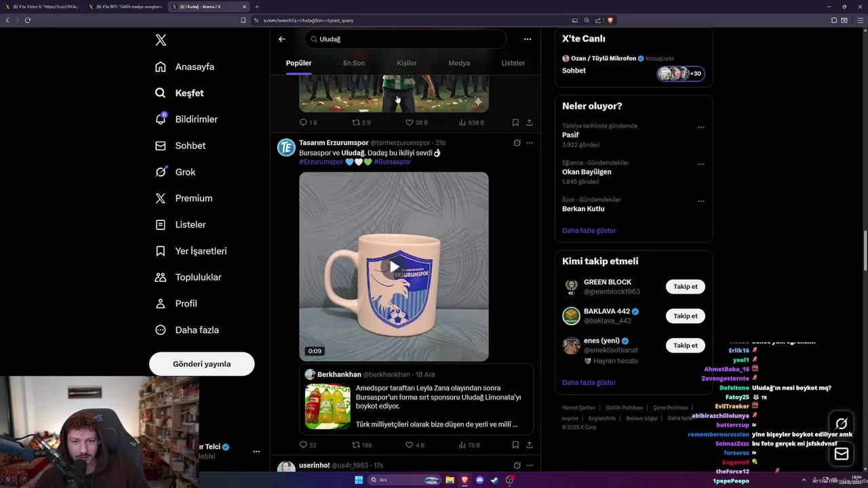Click the Gönderi yayınla button
Image resolution: width=868 pixels, height=488 pixels.
tap(201, 364)
